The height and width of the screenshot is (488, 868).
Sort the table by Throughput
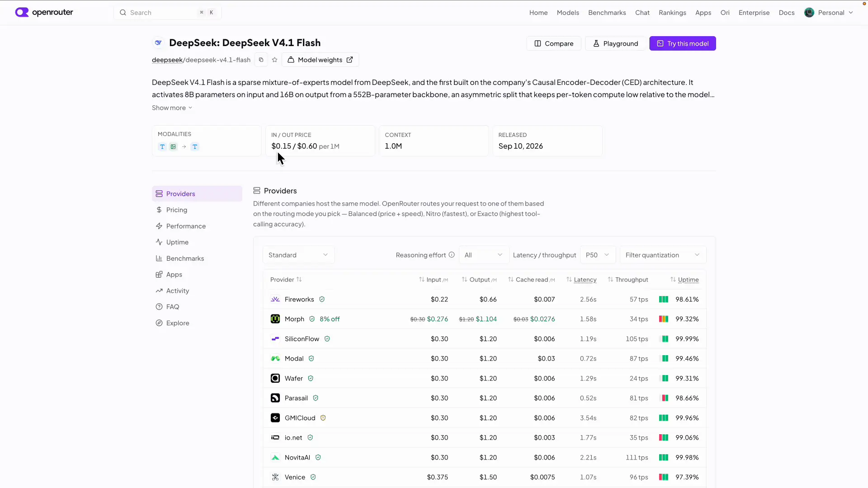tap(628, 280)
